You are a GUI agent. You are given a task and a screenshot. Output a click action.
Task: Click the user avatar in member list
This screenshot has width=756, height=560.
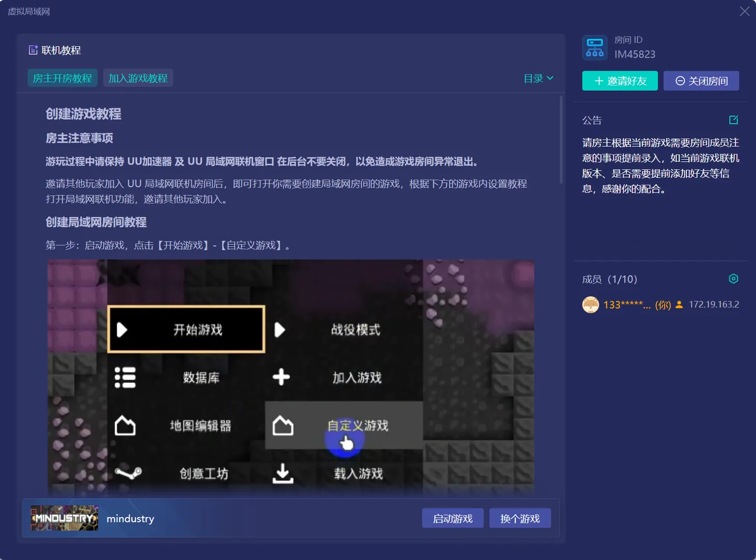[590, 304]
